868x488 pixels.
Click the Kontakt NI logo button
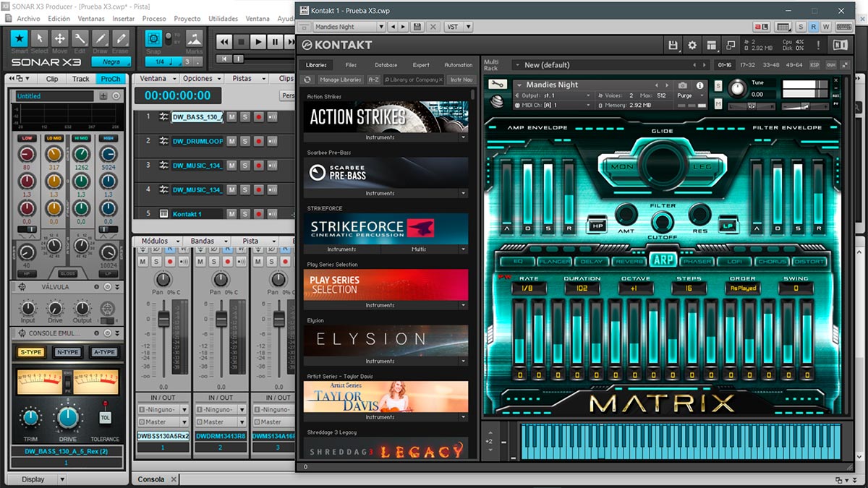840,45
